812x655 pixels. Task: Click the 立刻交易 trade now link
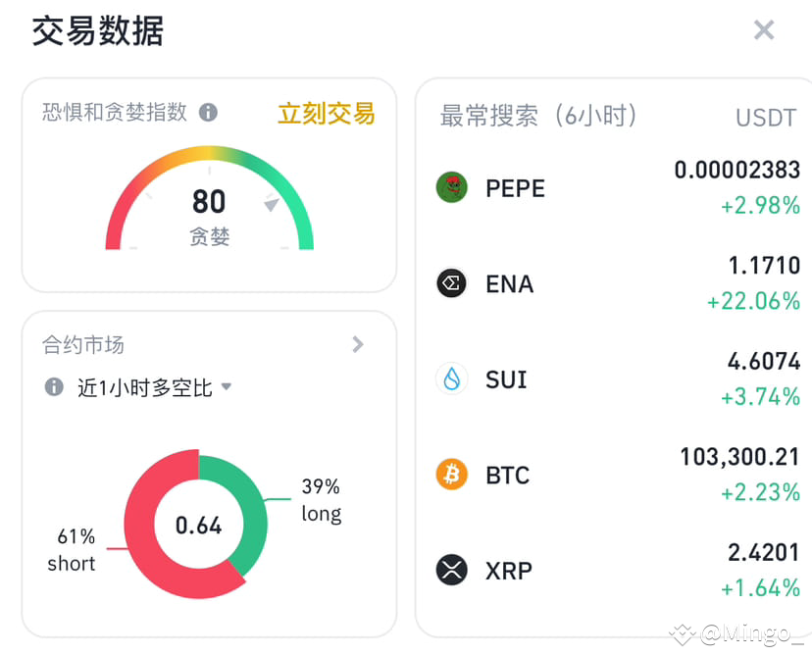[327, 114]
